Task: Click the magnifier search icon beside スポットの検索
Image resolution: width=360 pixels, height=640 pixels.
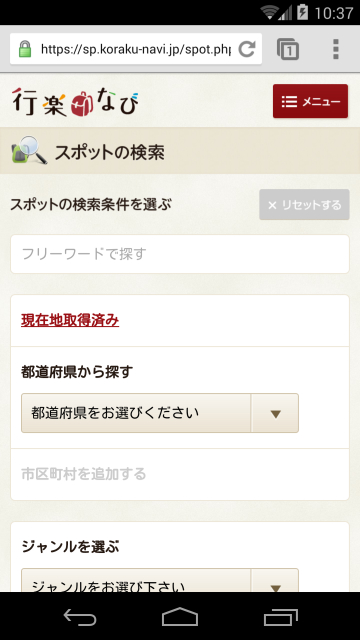Action: pos(29,150)
